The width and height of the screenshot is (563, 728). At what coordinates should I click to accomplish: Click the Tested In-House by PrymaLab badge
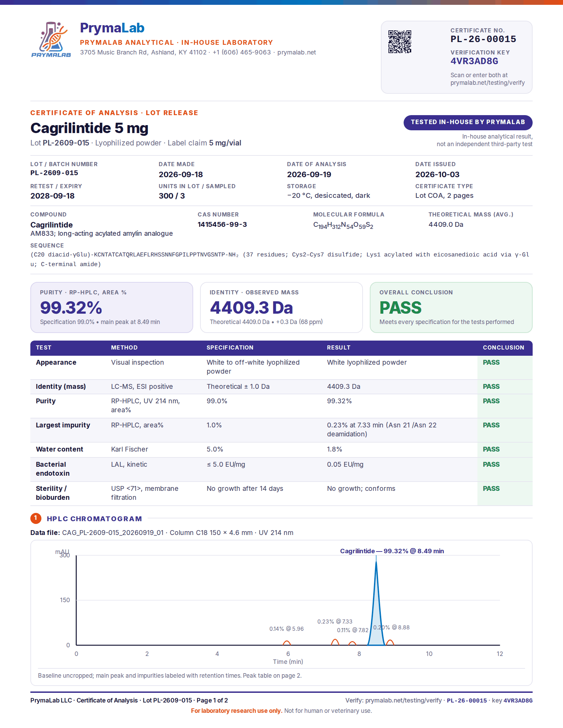click(x=468, y=122)
